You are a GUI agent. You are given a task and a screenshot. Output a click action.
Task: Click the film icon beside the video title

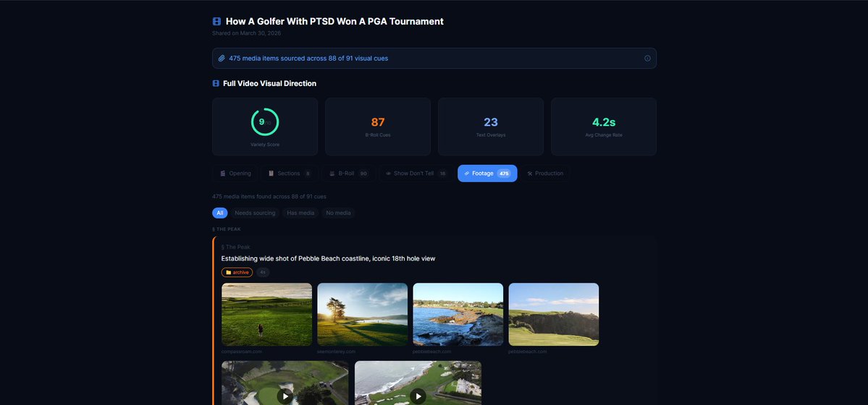(x=216, y=22)
